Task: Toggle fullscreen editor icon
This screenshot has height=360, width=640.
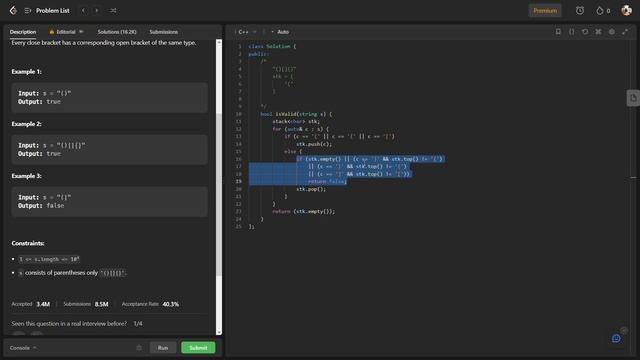Action: click(x=625, y=31)
